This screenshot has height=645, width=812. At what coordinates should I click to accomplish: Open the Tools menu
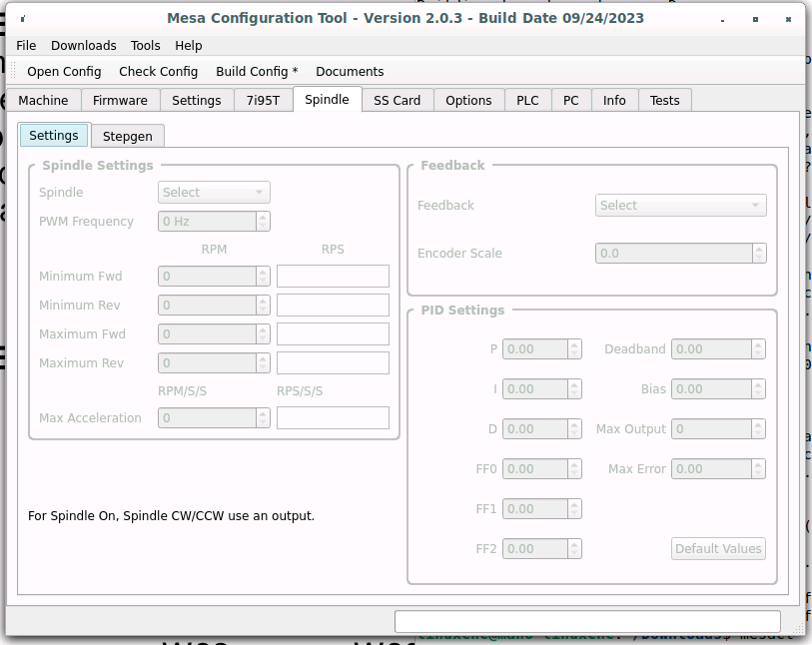(145, 46)
